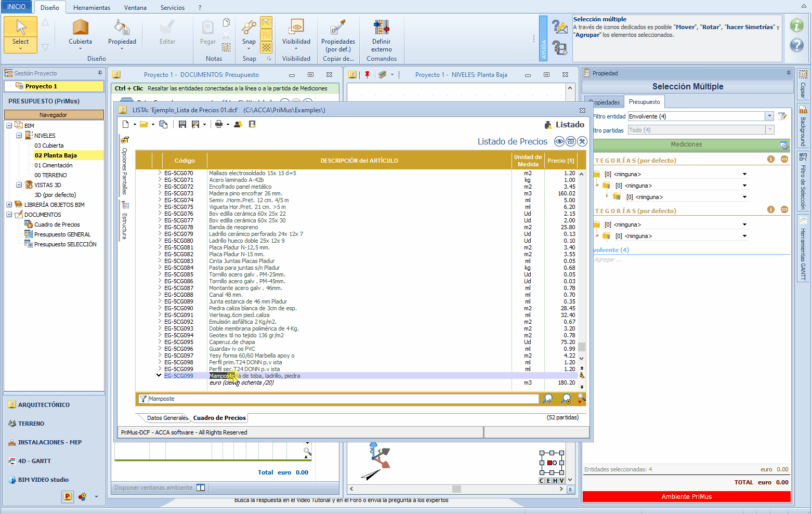Toggle the pin on Gestión Proyecto panel
812x514 pixels.
pyautogui.click(x=100, y=73)
